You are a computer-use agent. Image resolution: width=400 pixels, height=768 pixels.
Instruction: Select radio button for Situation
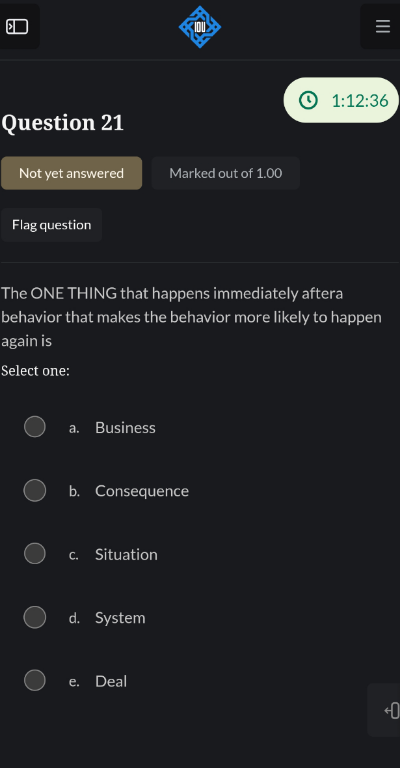(x=35, y=553)
